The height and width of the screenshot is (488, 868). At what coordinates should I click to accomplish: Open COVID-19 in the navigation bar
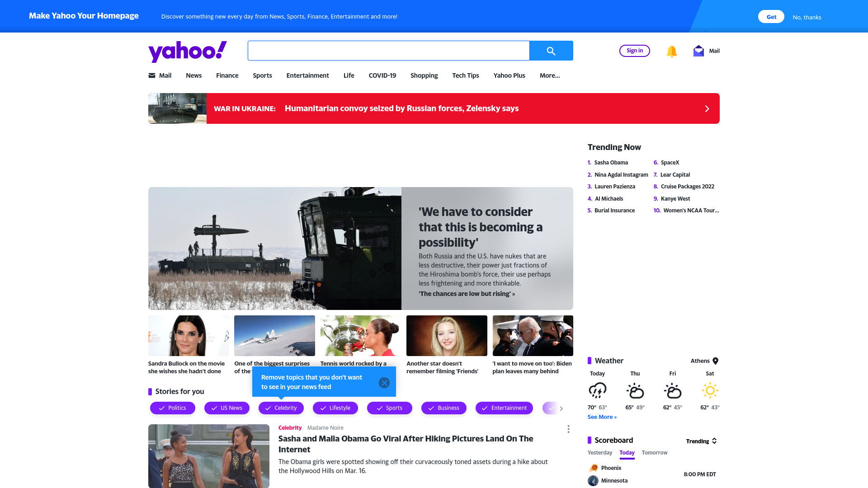pos(382,75)
